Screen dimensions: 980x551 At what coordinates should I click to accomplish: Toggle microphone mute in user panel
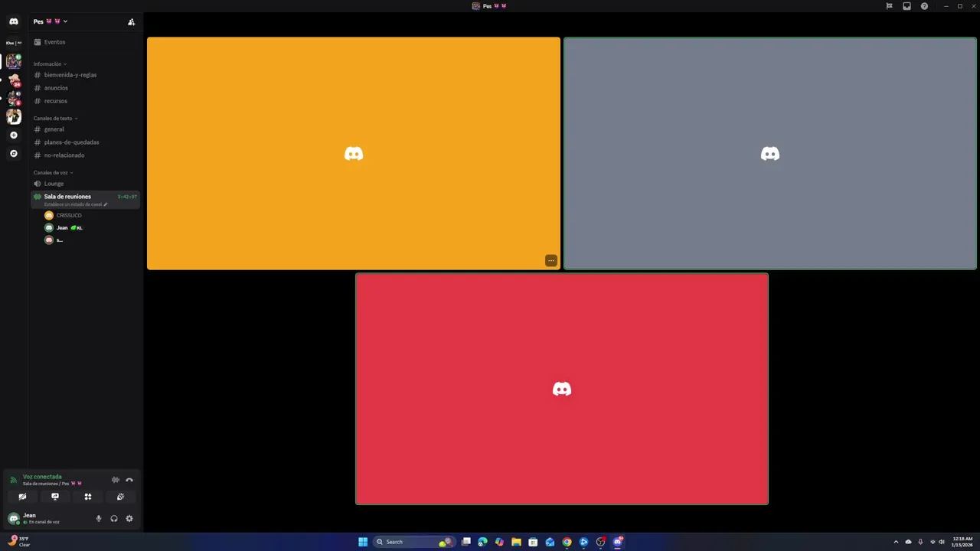tap(98, 519)
